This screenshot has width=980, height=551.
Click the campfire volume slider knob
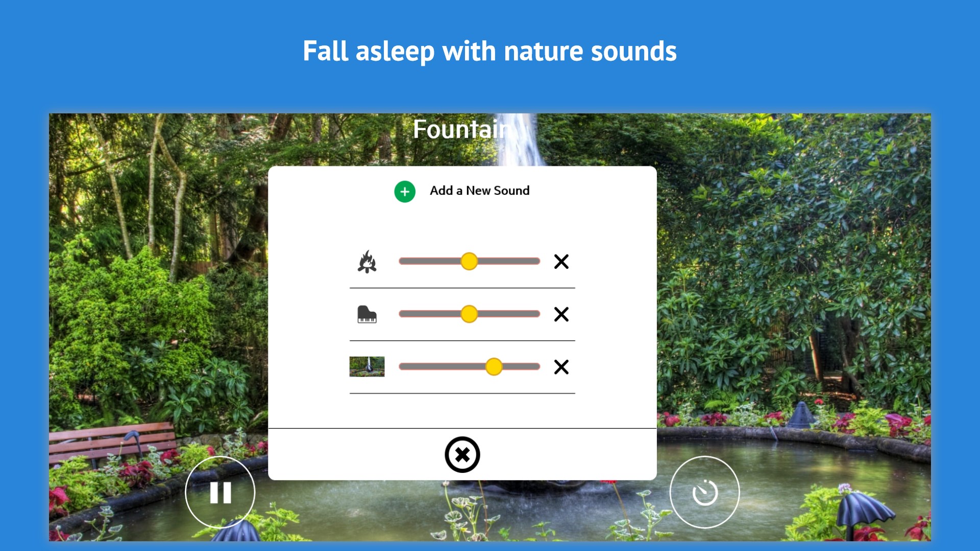point(469,261)
